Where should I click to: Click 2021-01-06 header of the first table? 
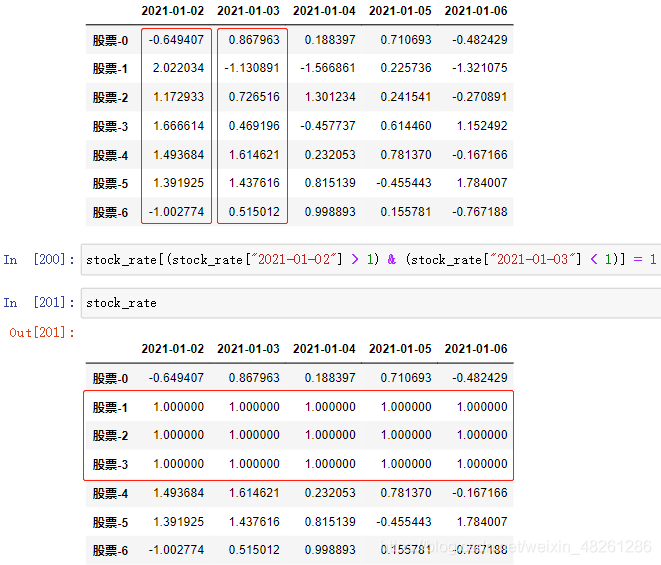pyautogui.click(x=476, y=11)
